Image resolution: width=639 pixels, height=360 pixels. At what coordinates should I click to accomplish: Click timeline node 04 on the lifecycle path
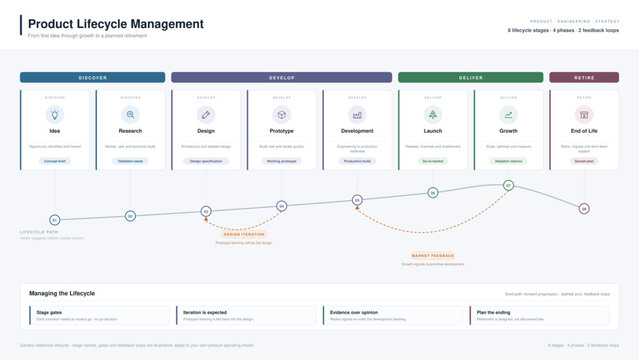[x=282, y=206]
